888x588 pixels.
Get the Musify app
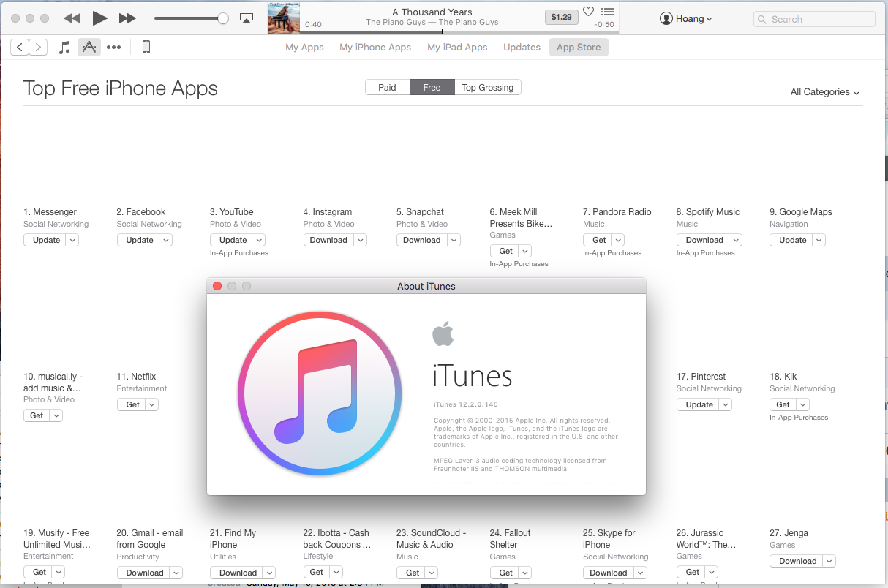pyautogui.click(x=39, y=573)
